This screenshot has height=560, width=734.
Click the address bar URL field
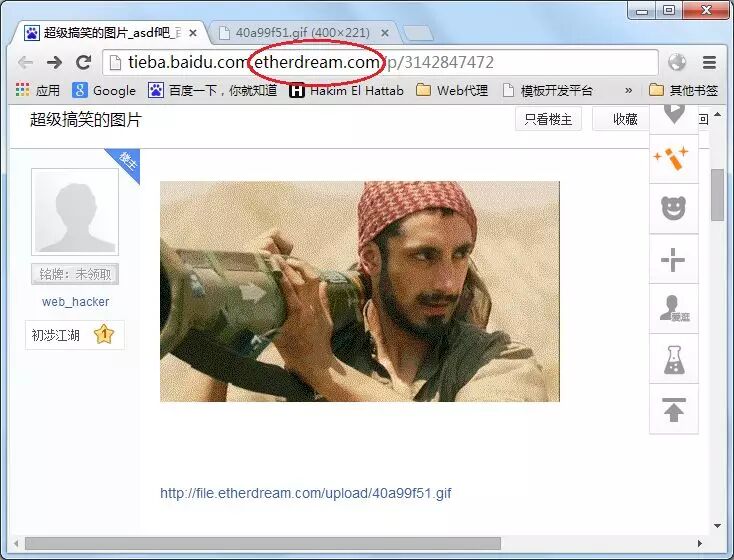coord(380,62)
